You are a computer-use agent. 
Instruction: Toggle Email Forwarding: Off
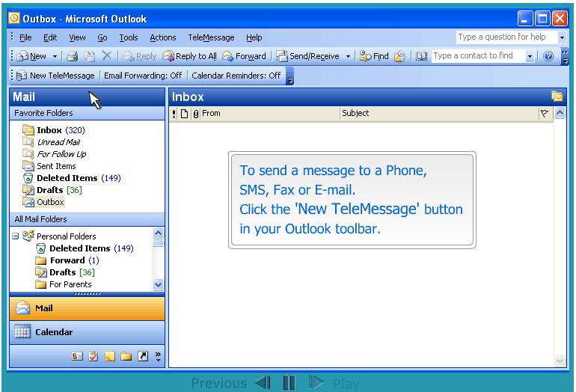pos(143,76)
